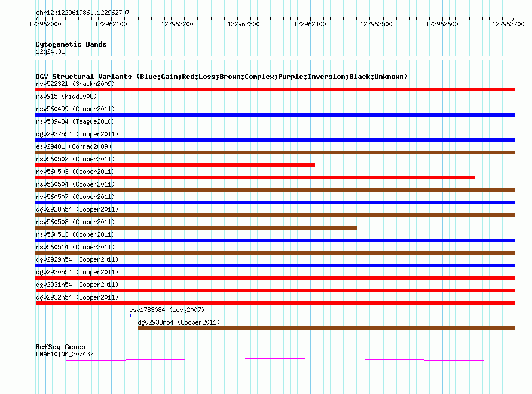Click the magenta DNAH10 gene line
532x394 pixels.
pyautogui.click(x=275, y=360)
